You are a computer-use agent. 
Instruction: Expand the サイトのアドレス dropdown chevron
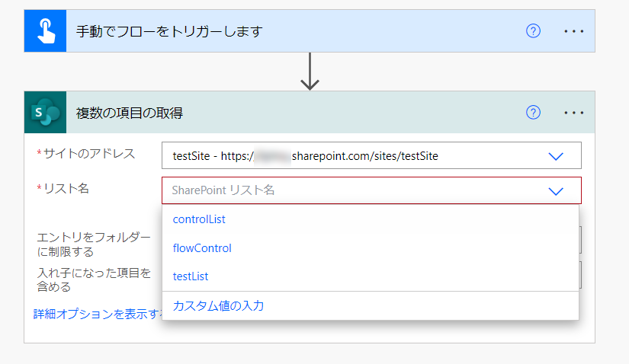[x=556, y=156]
